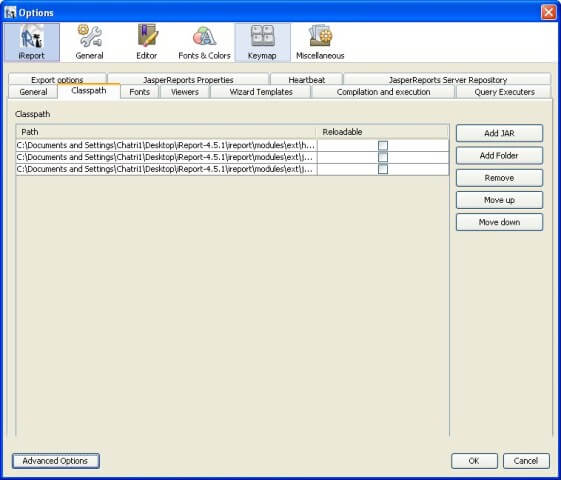
Task: Switch to the General sub-tab
Action: click(x=33, y=92)
